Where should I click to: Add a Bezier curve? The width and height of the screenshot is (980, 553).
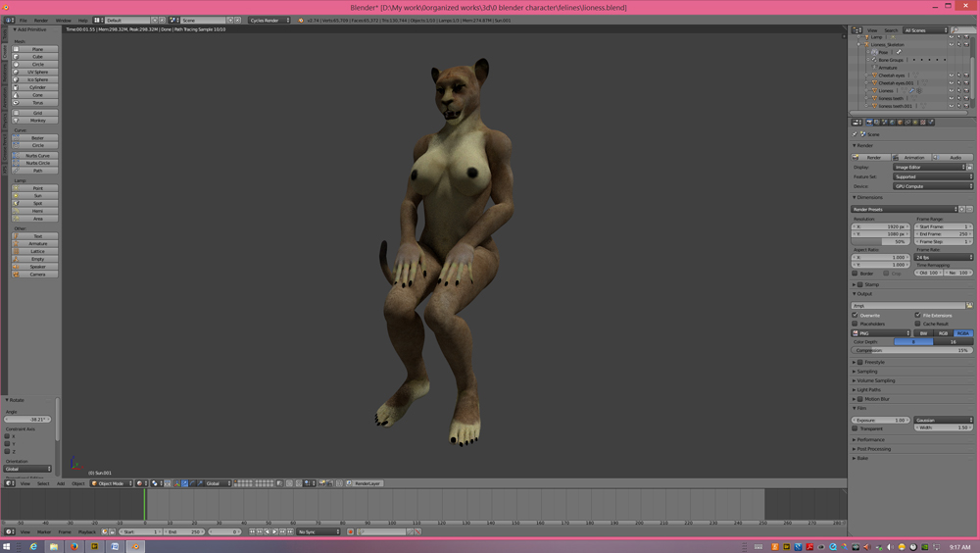[x=37, y=138]
